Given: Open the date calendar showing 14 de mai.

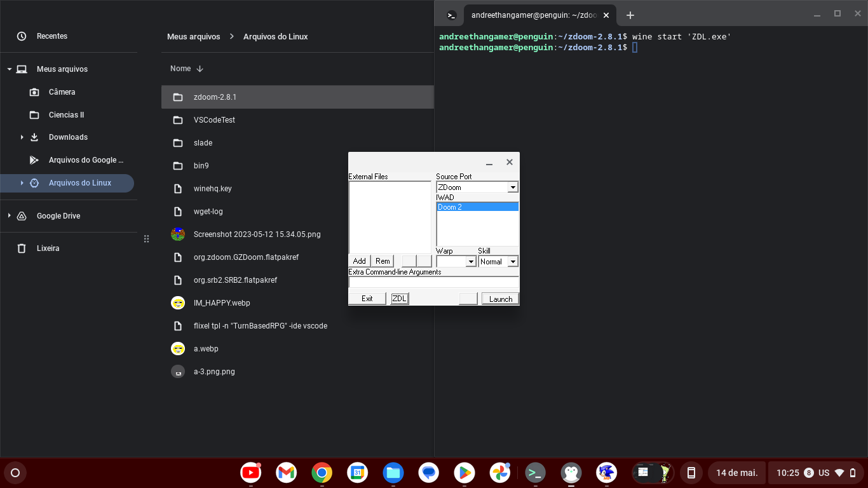Looking at the screenshot, I should 736,473.
